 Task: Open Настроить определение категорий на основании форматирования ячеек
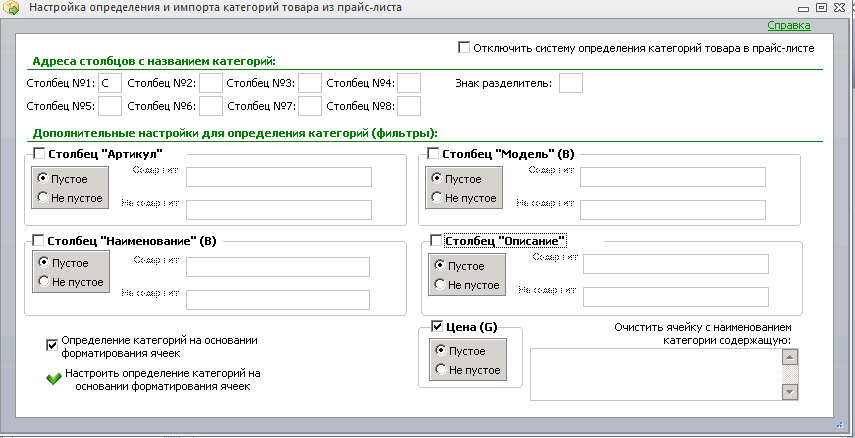[162, 380]
